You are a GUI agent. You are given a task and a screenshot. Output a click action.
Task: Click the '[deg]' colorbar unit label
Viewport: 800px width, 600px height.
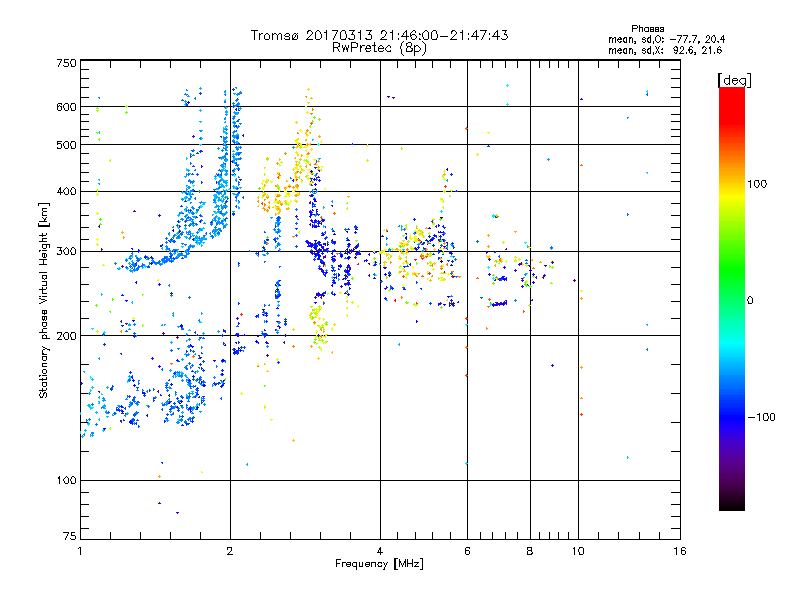click(x=734, y=80)
